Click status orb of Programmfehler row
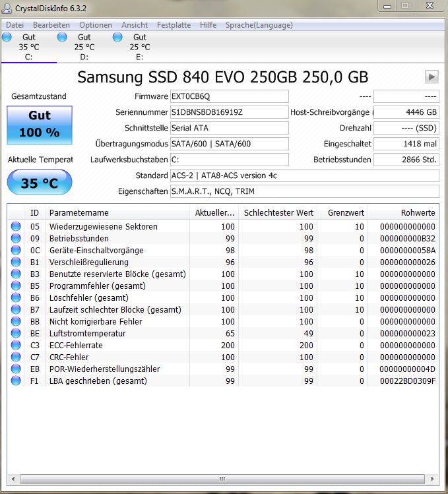The width and height of the screenshot is (448, 494). [x=16, y=286]
